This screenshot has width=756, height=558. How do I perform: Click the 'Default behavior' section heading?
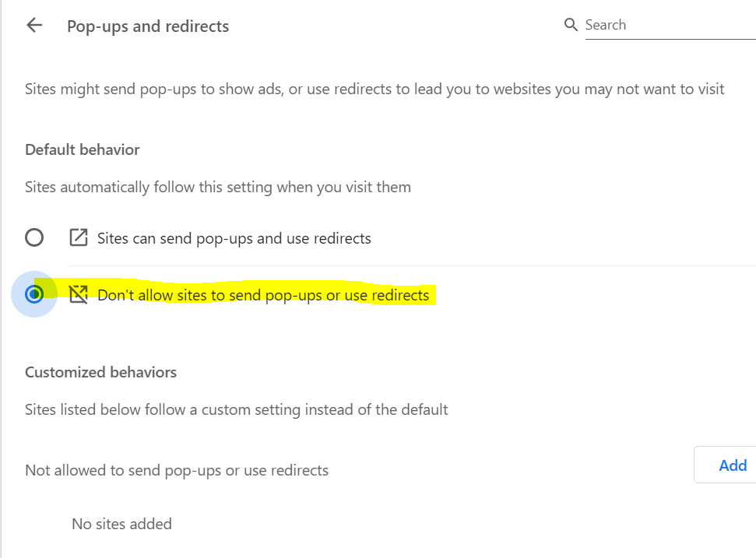pos(83,150)
